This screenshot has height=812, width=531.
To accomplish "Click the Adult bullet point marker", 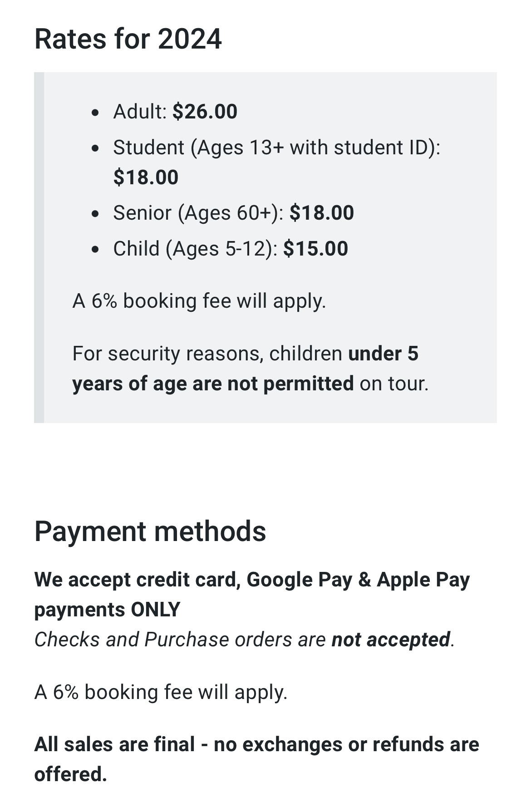I will [95, 113].
